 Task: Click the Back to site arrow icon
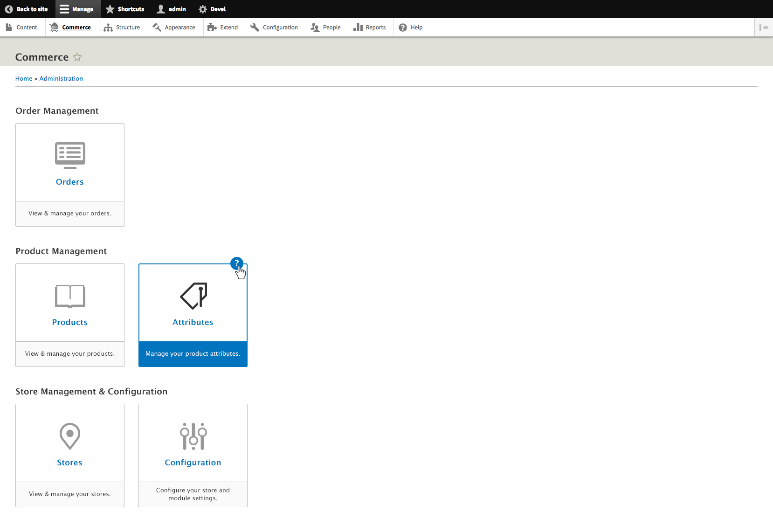[8, 9]
